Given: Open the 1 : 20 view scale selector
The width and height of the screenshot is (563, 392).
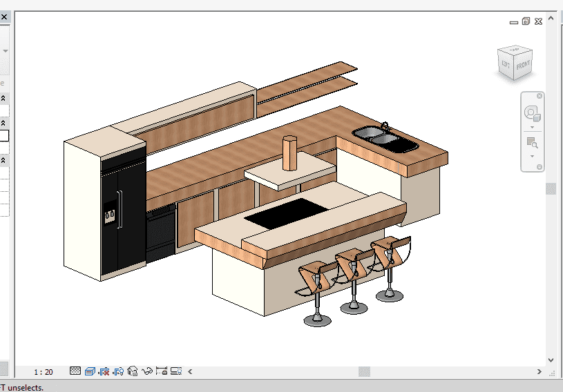Looking at the screenshot, I should pos(44,372).
